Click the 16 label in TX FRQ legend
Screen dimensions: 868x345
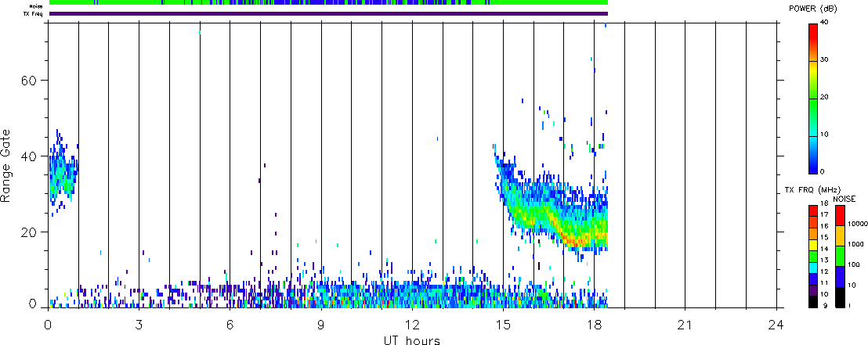click(825, 226)
